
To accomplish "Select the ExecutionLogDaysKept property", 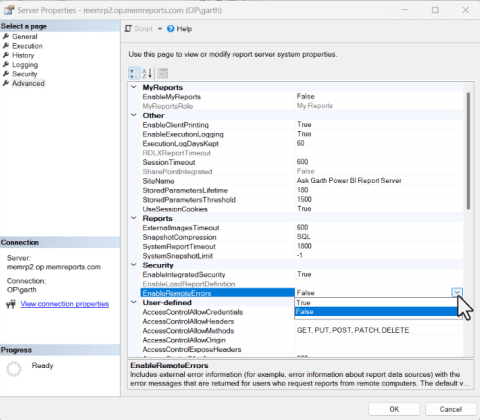I will (x=181, y=143).
